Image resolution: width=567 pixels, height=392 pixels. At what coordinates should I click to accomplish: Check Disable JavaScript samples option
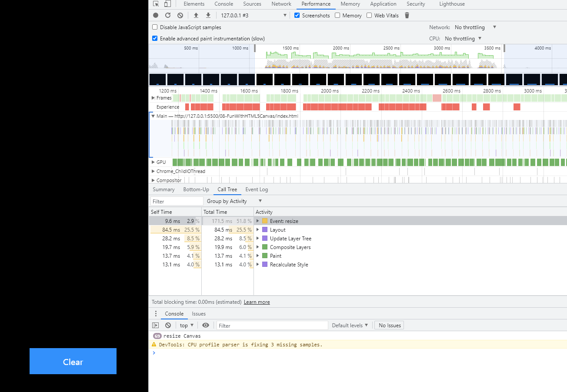point(155,27)
